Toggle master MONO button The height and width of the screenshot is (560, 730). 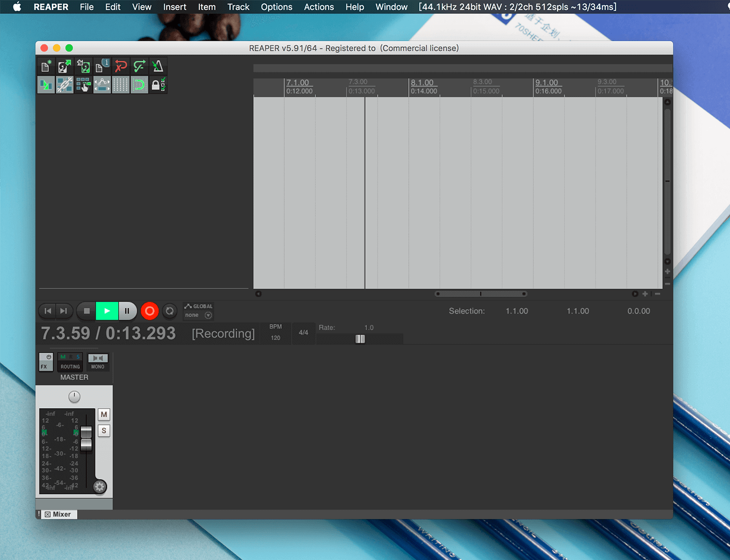[x=98, y=362]
